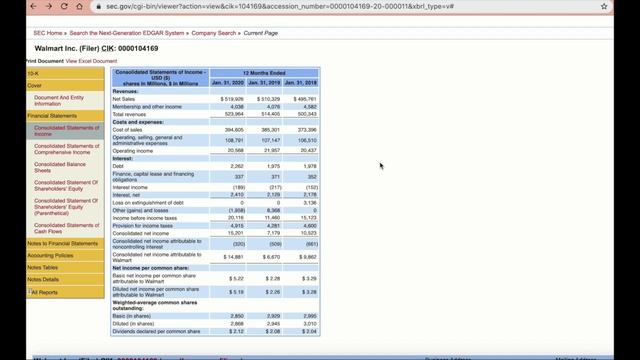This screenshot has width=640, height=360.
Task: Open the browser home page icon
Action: (79, 7)
